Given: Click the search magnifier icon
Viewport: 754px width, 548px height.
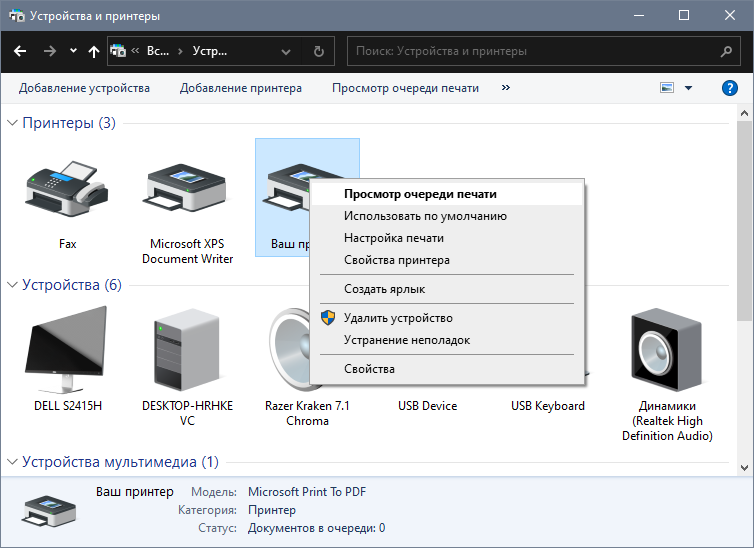Looking at the screenshot, I should click(x=726, y=51).
